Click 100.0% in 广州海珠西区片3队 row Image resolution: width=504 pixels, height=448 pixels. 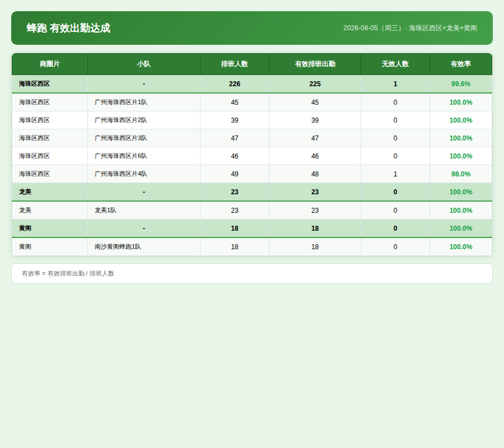461,138
